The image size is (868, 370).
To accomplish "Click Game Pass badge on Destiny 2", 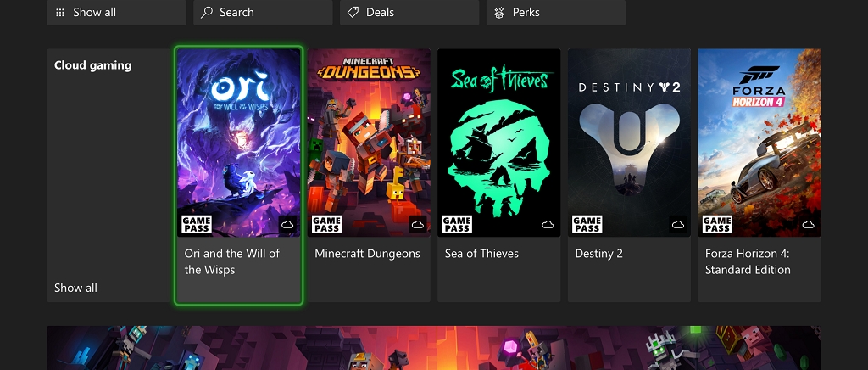I will point(587,224).
